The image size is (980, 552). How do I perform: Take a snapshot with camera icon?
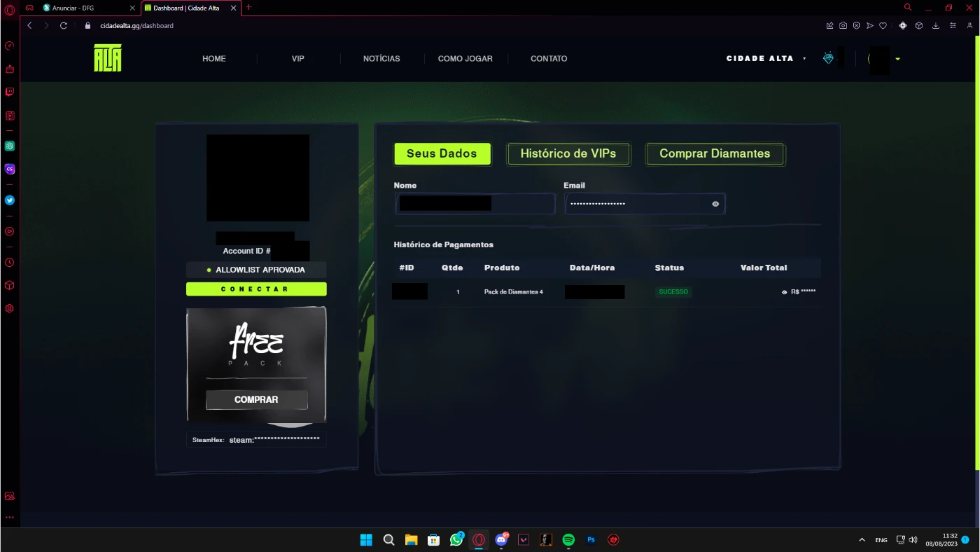point(843,25)
